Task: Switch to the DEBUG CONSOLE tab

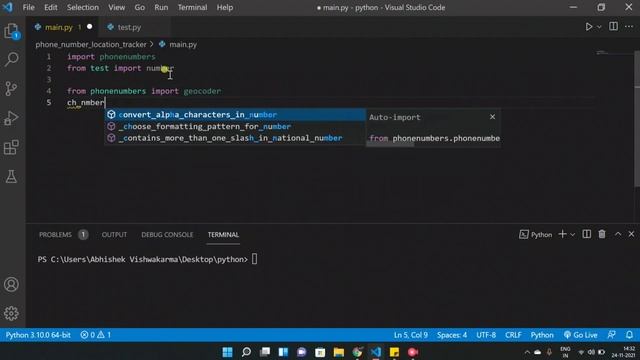Action: point(167,235)
